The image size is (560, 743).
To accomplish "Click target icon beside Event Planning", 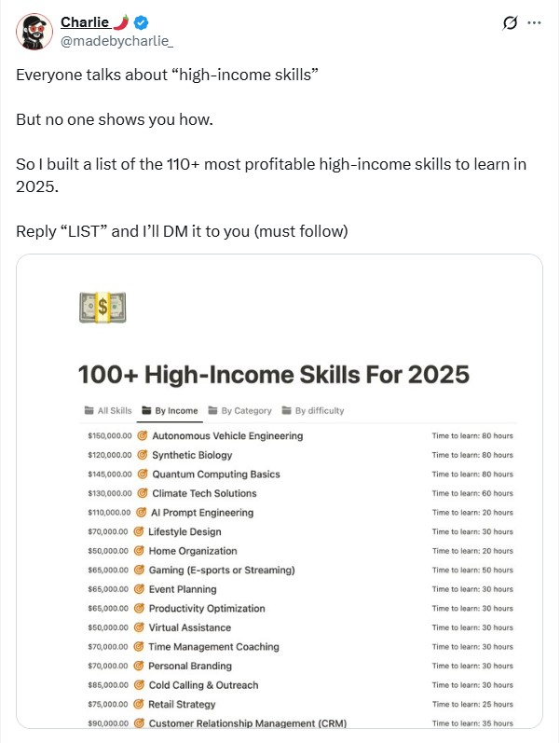I will coord(140,589).
